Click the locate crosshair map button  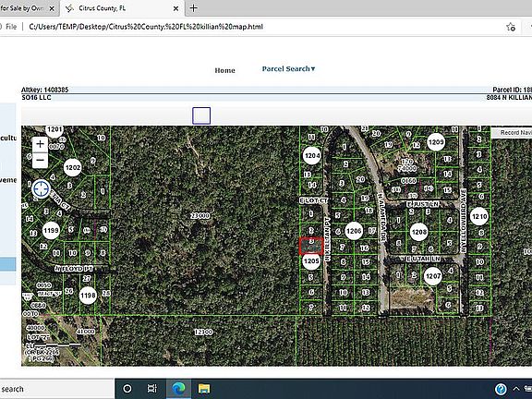coord(41,188)
